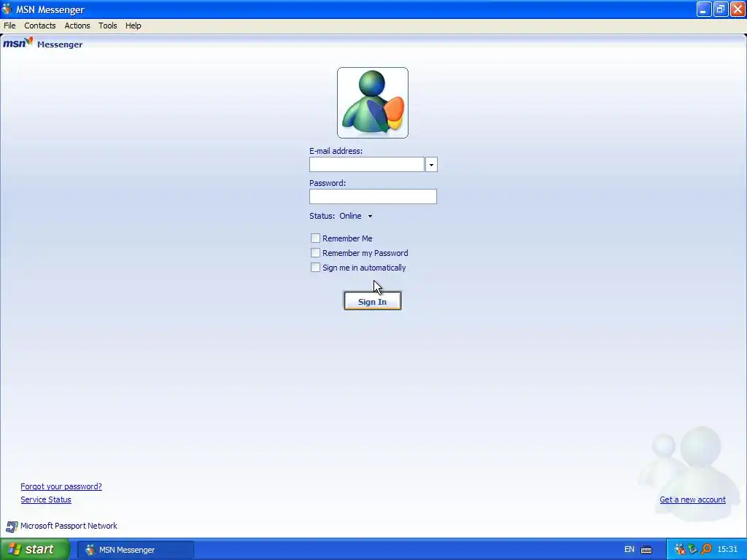Open the Help menu
The height and width of the screenshot is (560, 747).
(x=133, y=26)
